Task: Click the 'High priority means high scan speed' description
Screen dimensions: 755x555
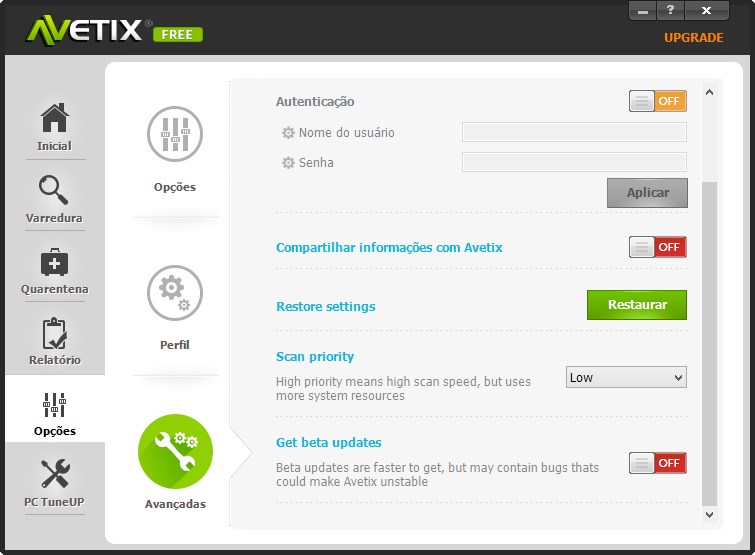Action: [404, 388]
